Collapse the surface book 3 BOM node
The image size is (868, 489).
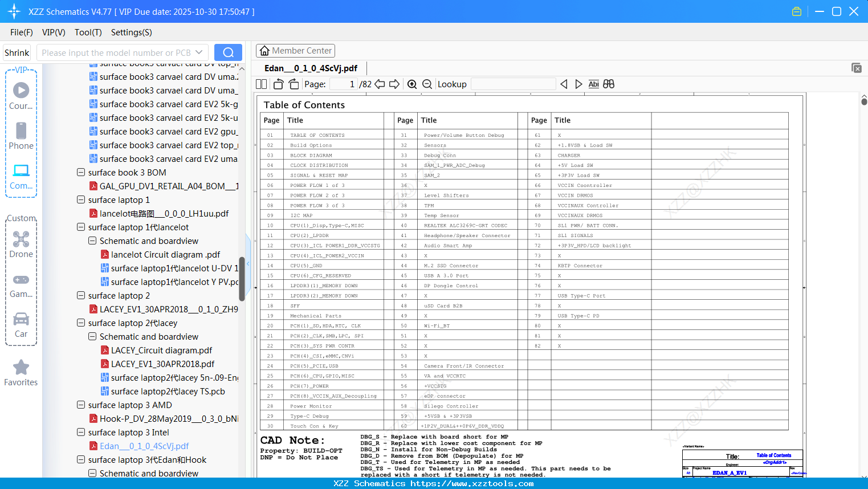tap(81, 172)
